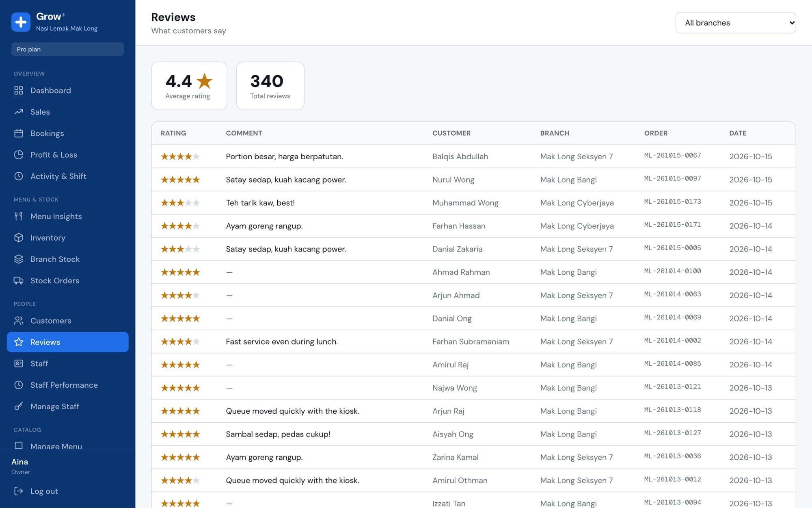
Task: Click customer name Balqis Abdullah
Action: 460,156
